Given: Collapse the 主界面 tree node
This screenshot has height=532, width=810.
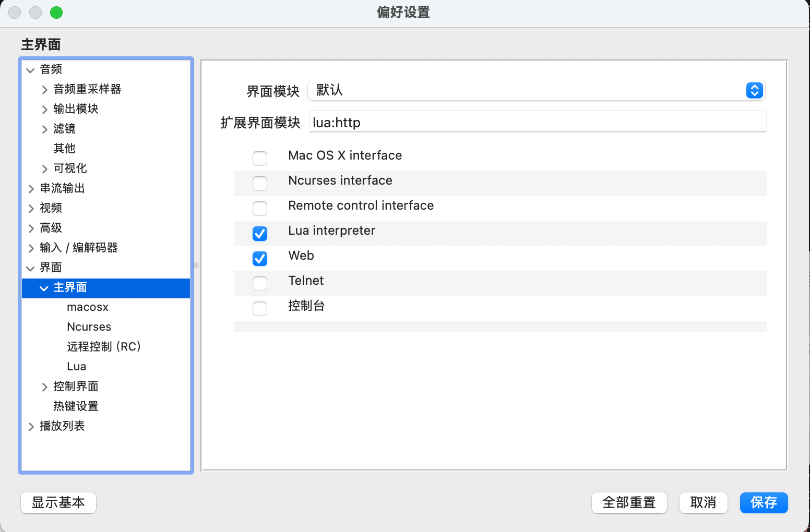Looking at the screenshot, I should pos(44,288).
